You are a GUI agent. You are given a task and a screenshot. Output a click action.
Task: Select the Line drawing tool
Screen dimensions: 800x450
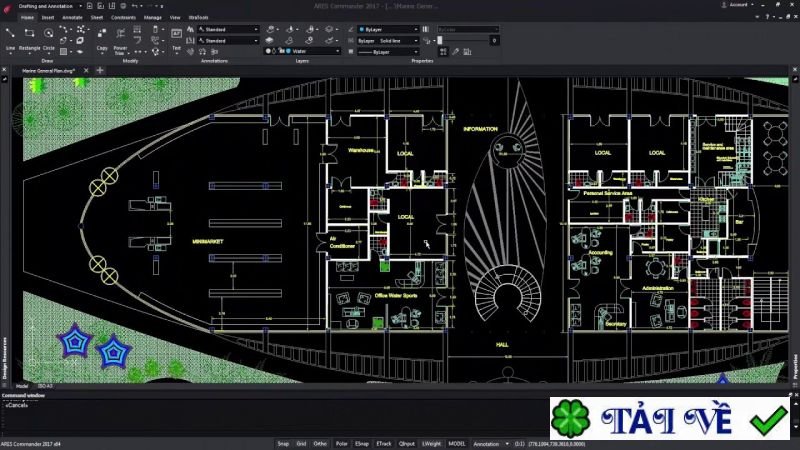pos(10,36)
